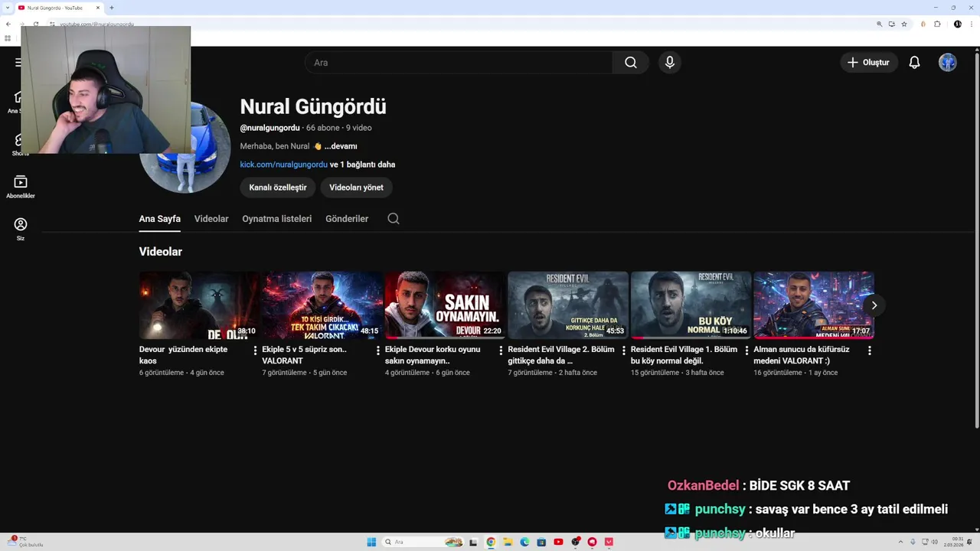Screen dimensions: 980x551
Task: Click the browser back arrow
Action: (x=8, y=24)
